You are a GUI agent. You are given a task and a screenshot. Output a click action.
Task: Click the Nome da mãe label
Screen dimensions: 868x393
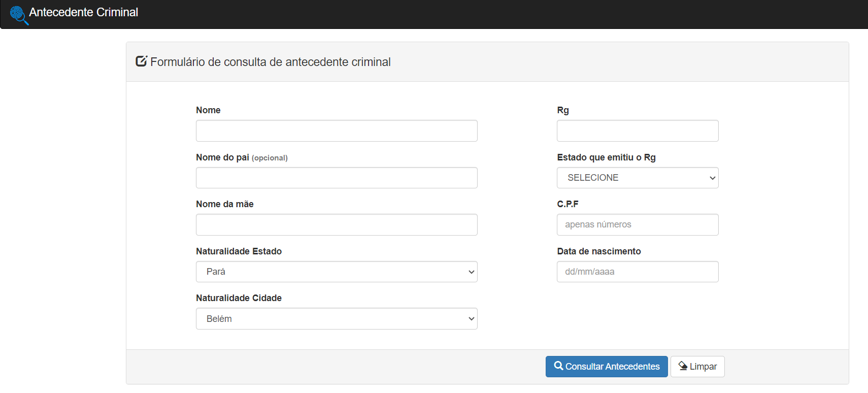click(x=224, y=204)
